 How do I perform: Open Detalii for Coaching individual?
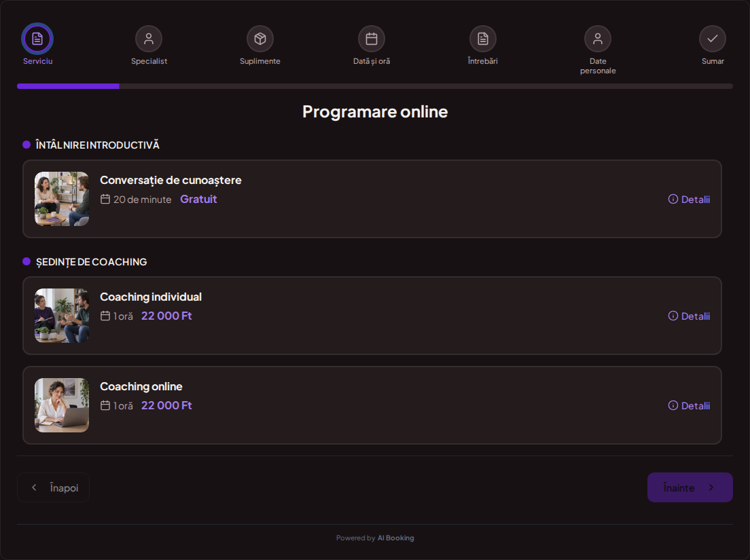[696, 316]
